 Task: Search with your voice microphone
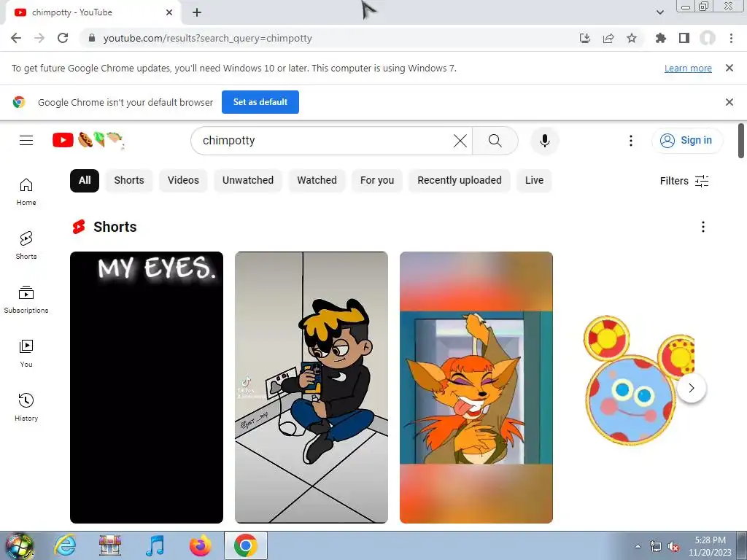(x=544, y=141)
